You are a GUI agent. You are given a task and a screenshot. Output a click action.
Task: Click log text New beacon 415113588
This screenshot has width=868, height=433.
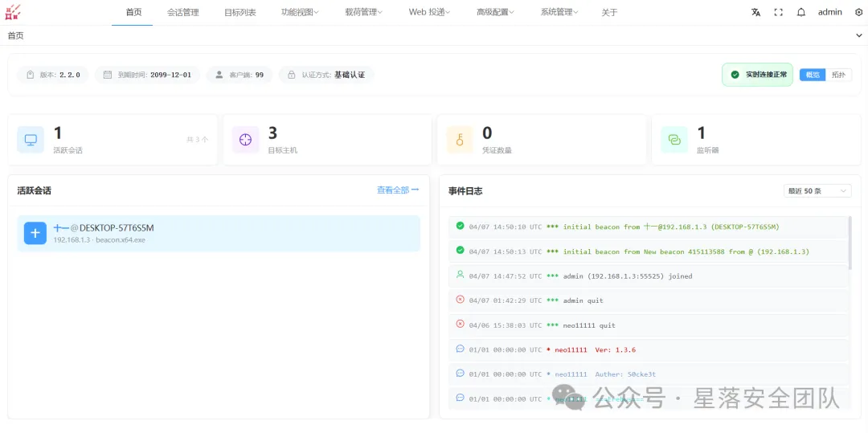click(x=685, y=251)
